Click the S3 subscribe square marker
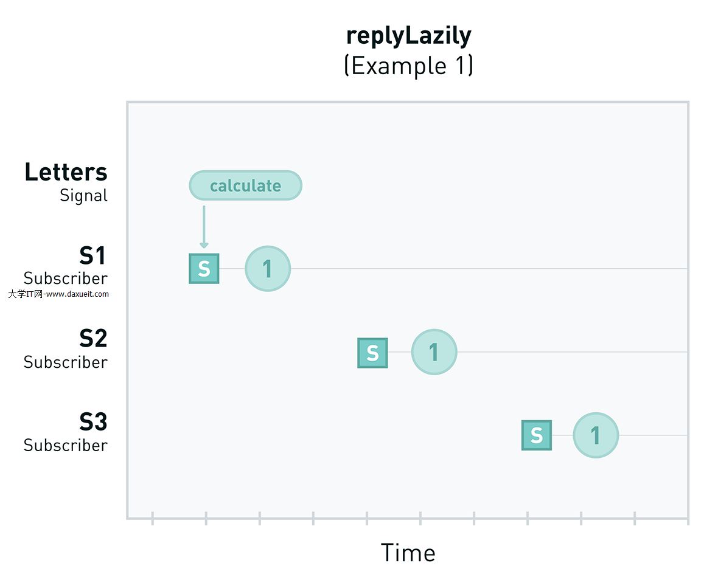Screen dimensions: 718x588 [536, 435]
